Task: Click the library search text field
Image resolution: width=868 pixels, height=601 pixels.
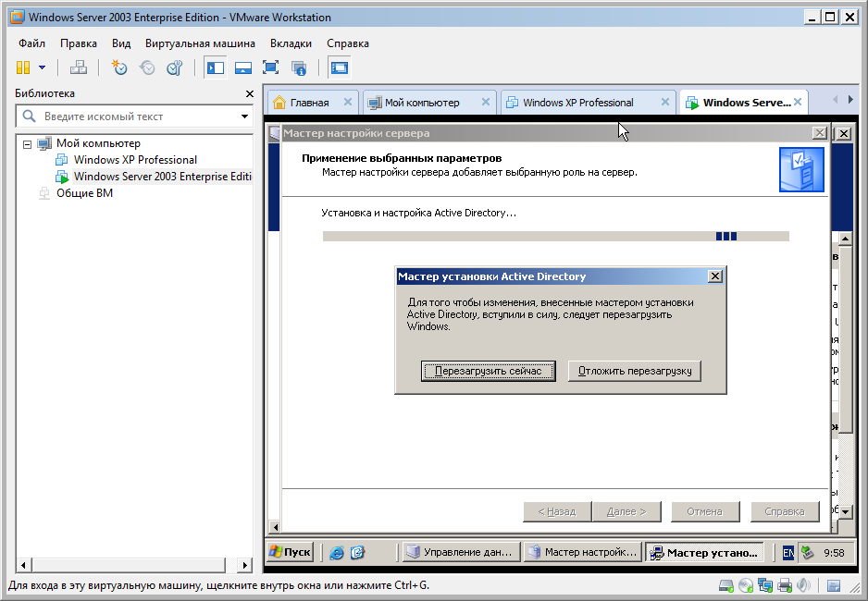Action: (x=128, y=117)
